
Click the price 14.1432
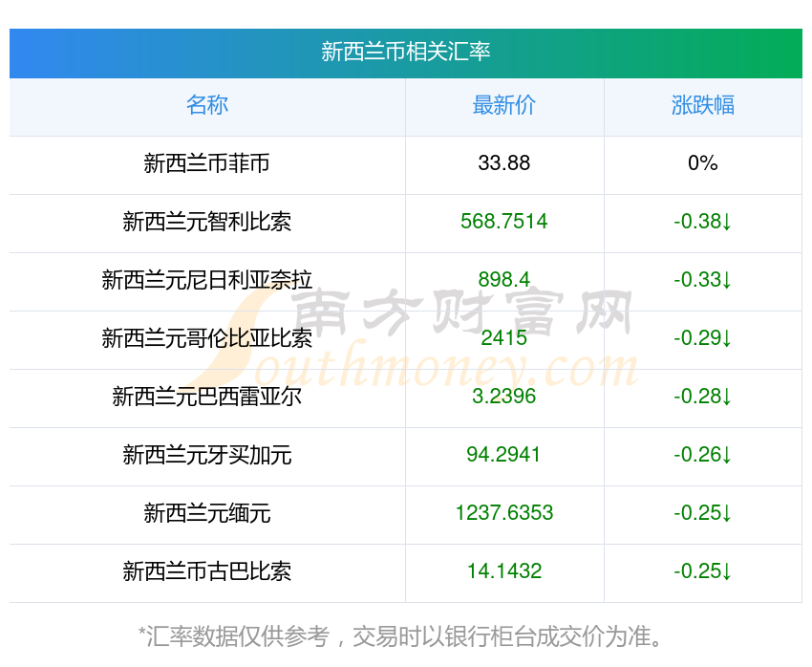(x=503, y=571)
